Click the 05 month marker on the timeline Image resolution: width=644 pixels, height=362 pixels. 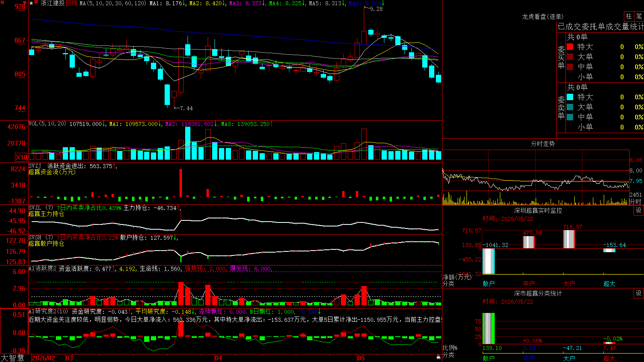[x=361, y=358]
